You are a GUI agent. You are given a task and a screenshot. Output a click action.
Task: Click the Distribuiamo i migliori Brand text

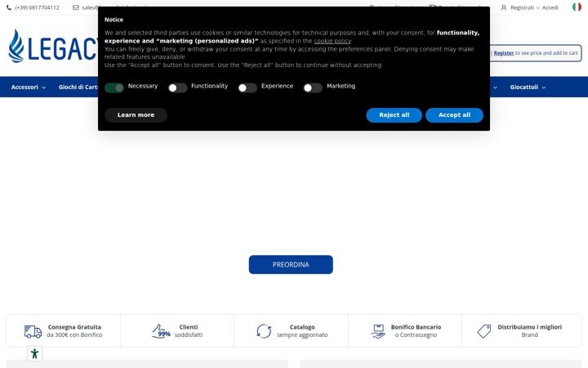529,331
